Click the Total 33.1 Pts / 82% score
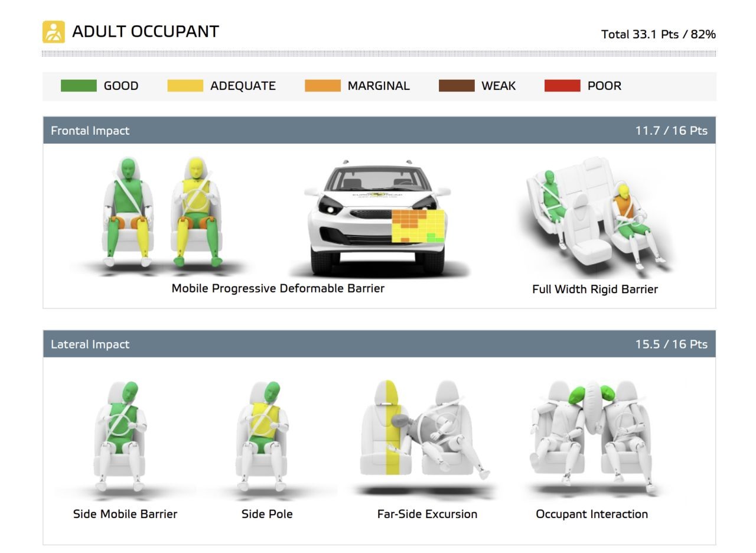This screenshot has height=553, width=756. [x=659, y=34]
